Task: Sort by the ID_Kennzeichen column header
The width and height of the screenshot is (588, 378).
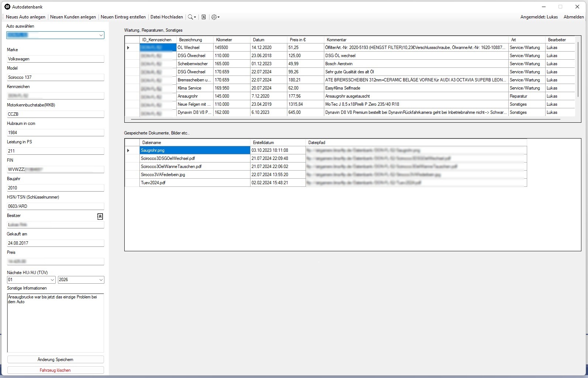Action: [158, 40]
